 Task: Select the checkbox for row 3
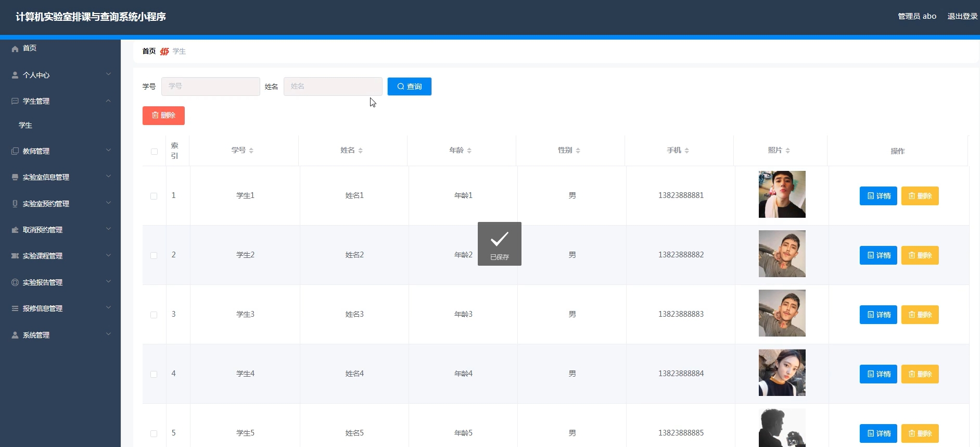coord(154,315)
